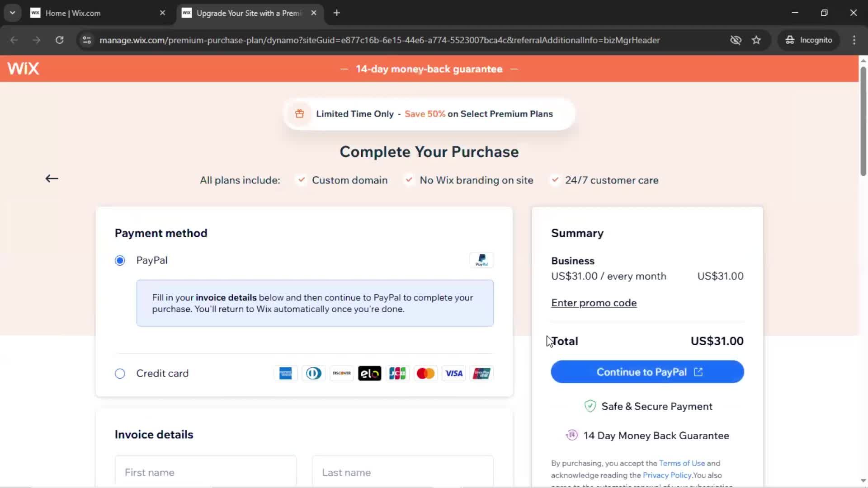Click the browser back navigation arrow

click(x=14, y=40)
